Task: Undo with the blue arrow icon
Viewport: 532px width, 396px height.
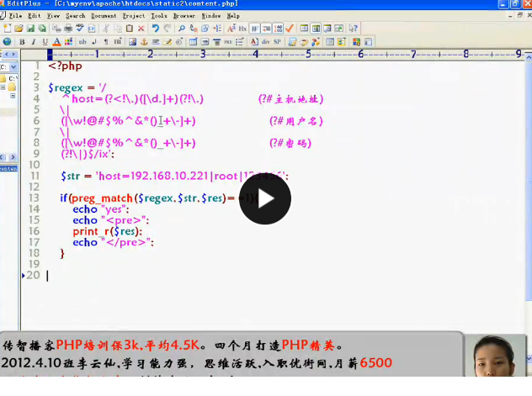Action: (156, 29)
